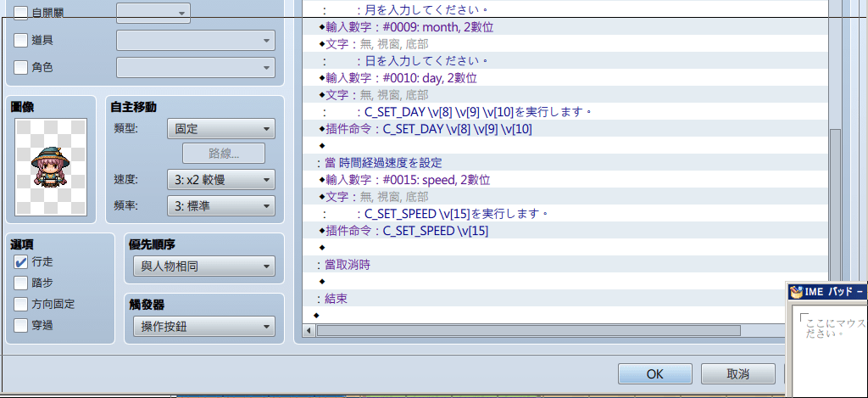
Task: Click the IME Pad window icon
Action: (795, 292)
